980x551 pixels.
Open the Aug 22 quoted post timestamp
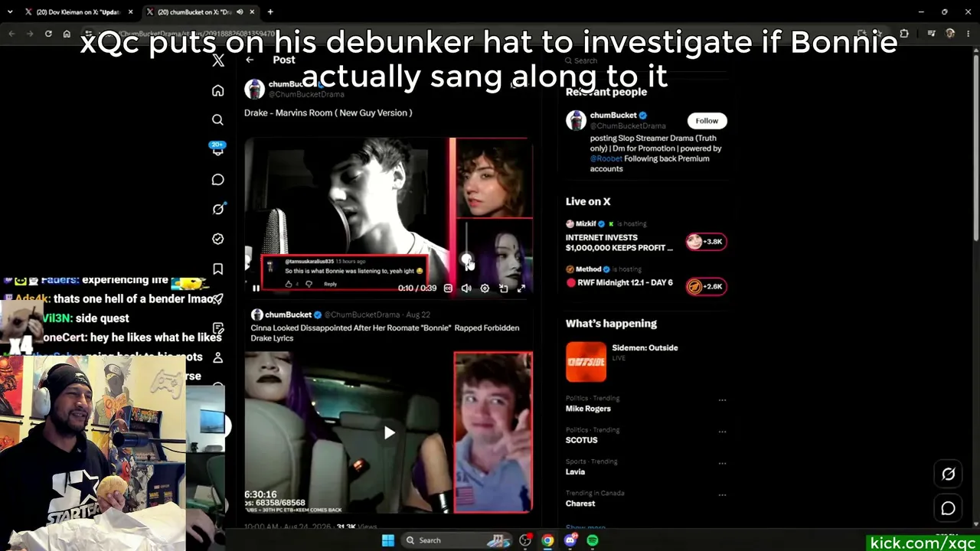coord(418,315)
